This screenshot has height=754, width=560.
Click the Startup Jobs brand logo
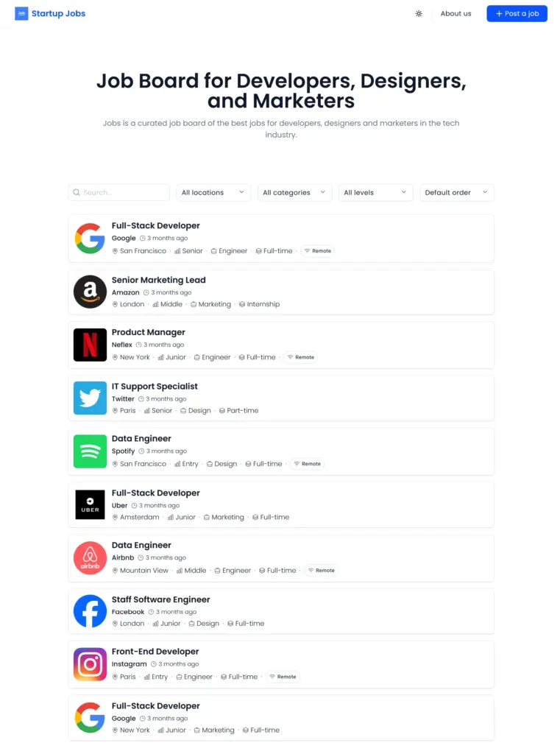pos(49,13)
